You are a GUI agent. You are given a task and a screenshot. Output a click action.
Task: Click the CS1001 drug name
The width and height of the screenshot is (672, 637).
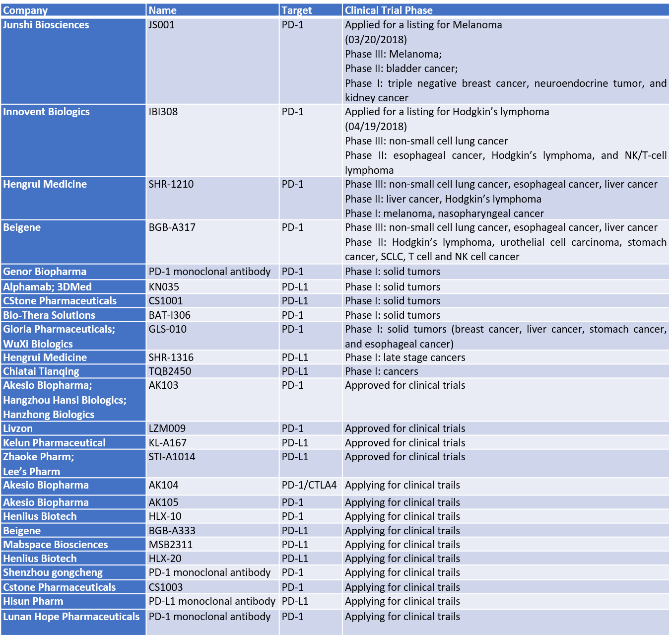(x=166, y=301)
